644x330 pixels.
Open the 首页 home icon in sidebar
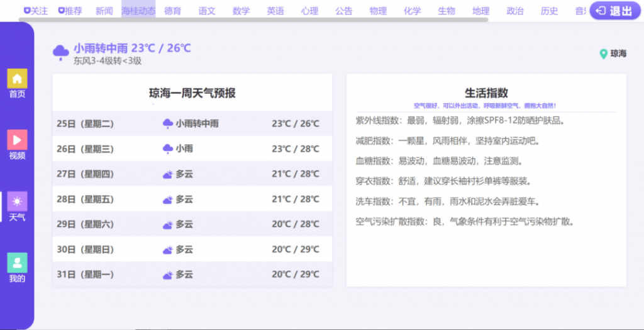coord(17,79)
